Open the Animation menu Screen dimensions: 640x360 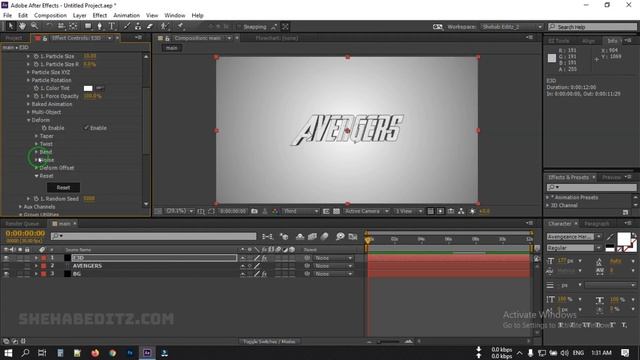pyautogui.click(x=127, y=16)
